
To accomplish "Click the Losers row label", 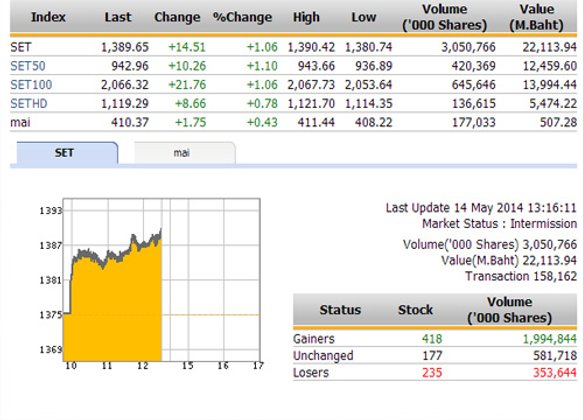I will point(311,372).
